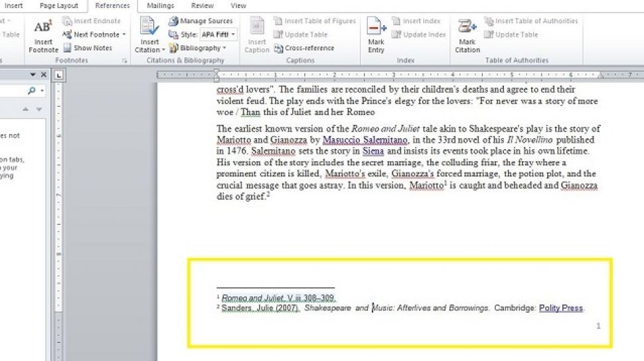Click the word Siena in paragraph
Image resolution: width=644 pixels, height=361 pixels.
(373, 151)
